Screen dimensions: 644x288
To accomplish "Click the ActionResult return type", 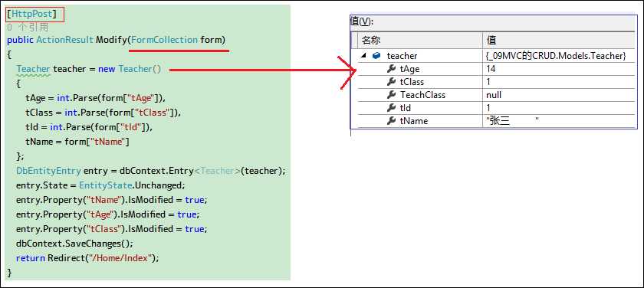I will 65,40.
